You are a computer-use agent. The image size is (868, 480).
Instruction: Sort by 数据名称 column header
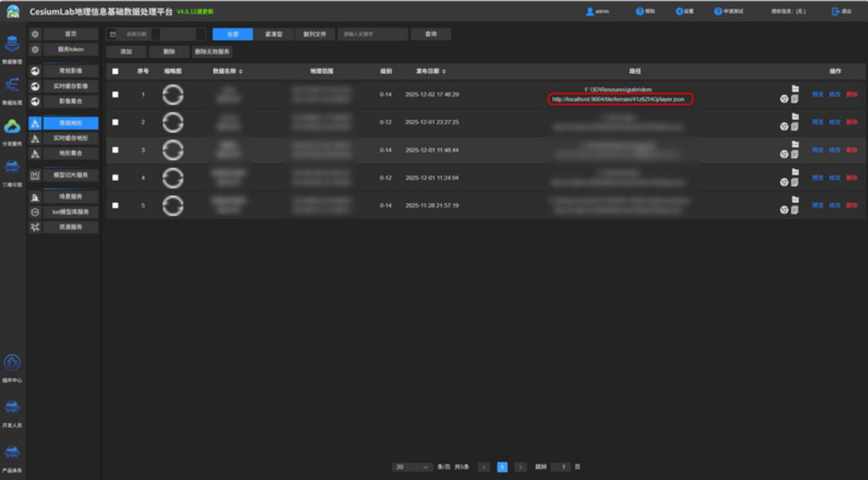228,71
